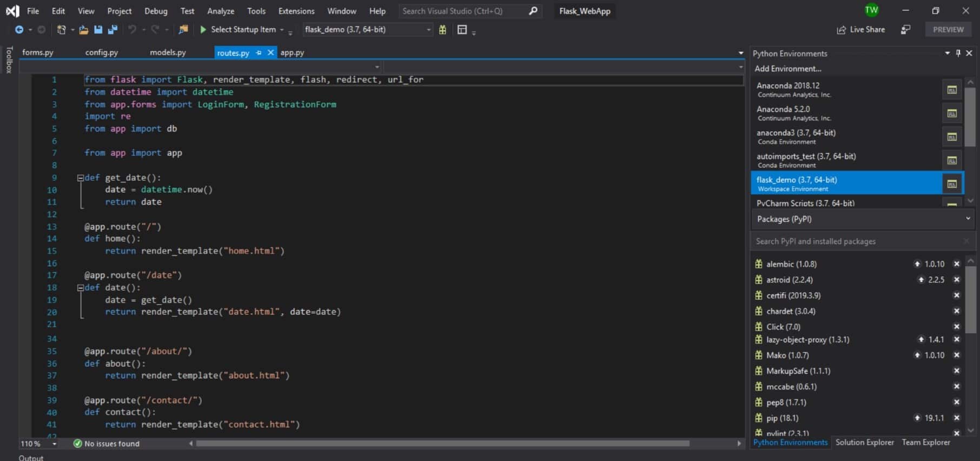980x461 pixels.
Task: Click the PREVIEW button
Action: point(948,30)
